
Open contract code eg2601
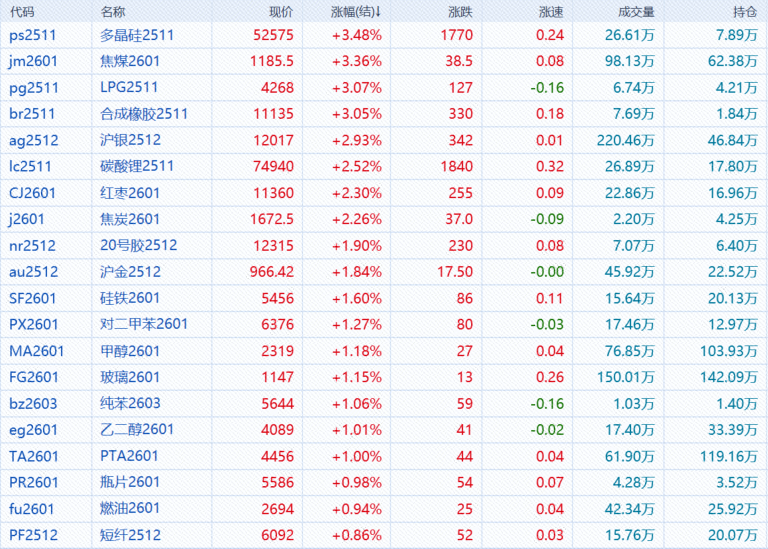pos(34,430)
